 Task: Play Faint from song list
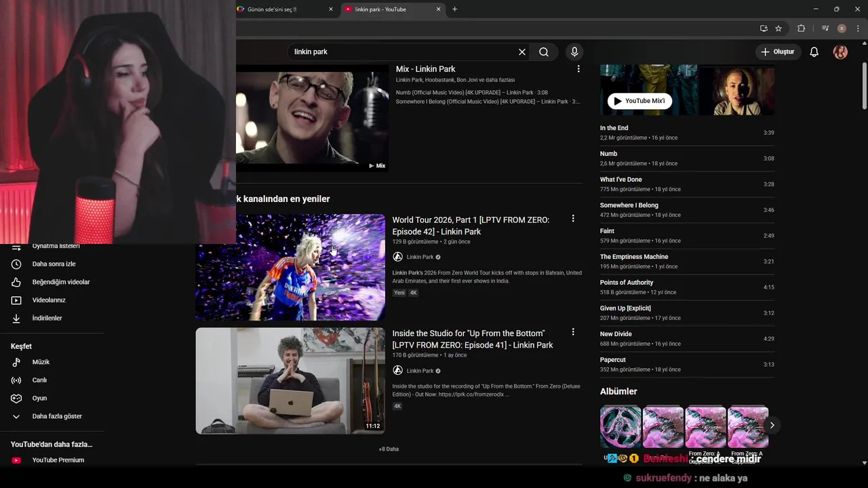[687, 236]
